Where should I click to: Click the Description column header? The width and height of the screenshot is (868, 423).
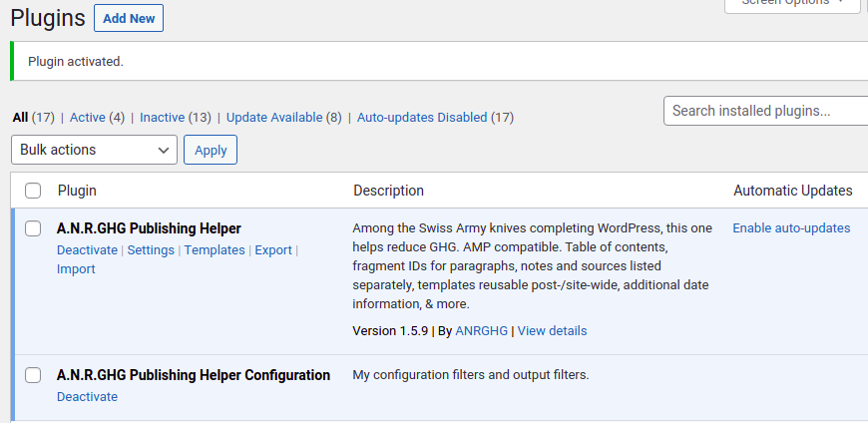pyautogui.click(x=388, y=191)
